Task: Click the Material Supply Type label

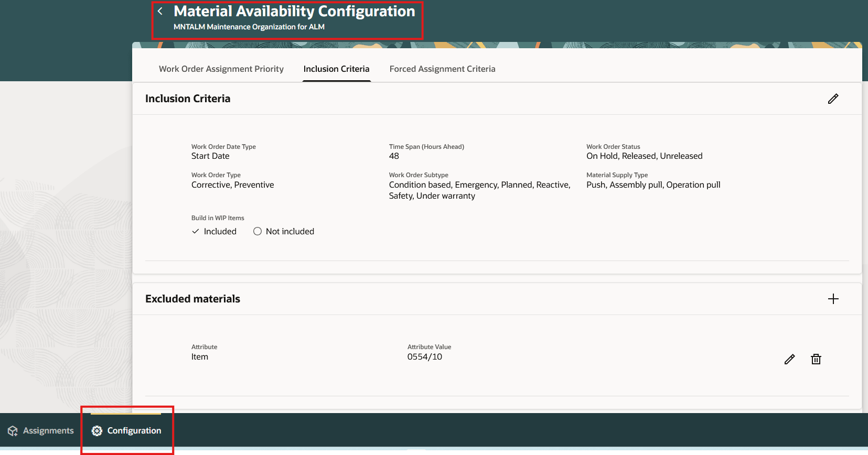Action: click(617, 175)
